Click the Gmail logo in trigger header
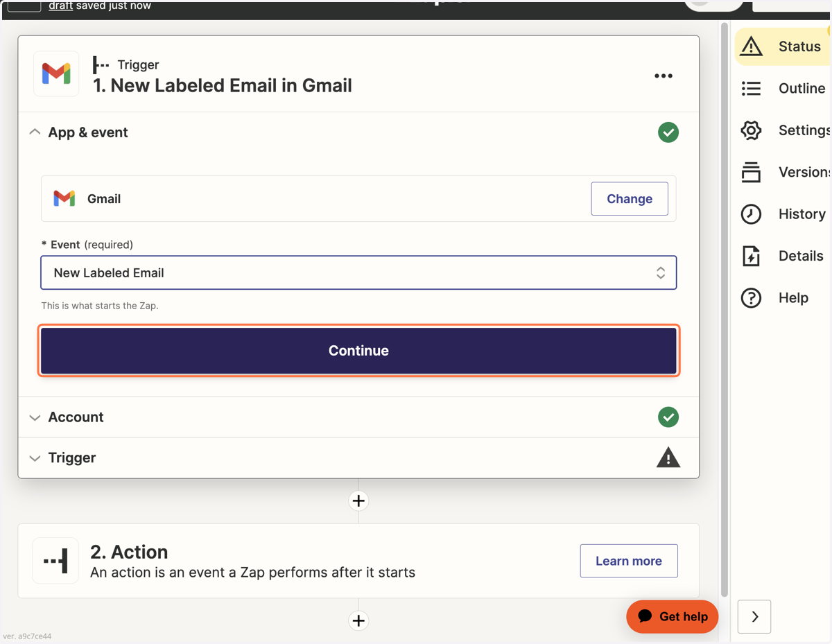The image size is (832, 644). pos(56,73)
